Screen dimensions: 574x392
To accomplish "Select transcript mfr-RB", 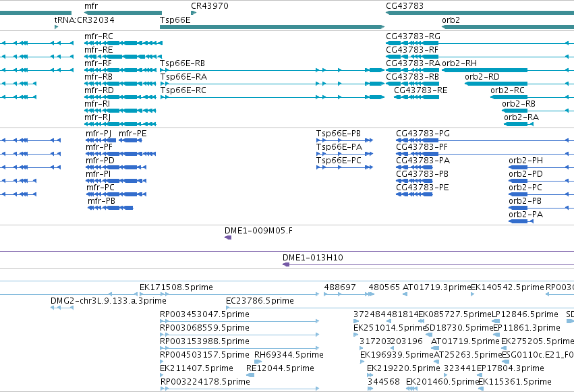I will coord(98,77).
